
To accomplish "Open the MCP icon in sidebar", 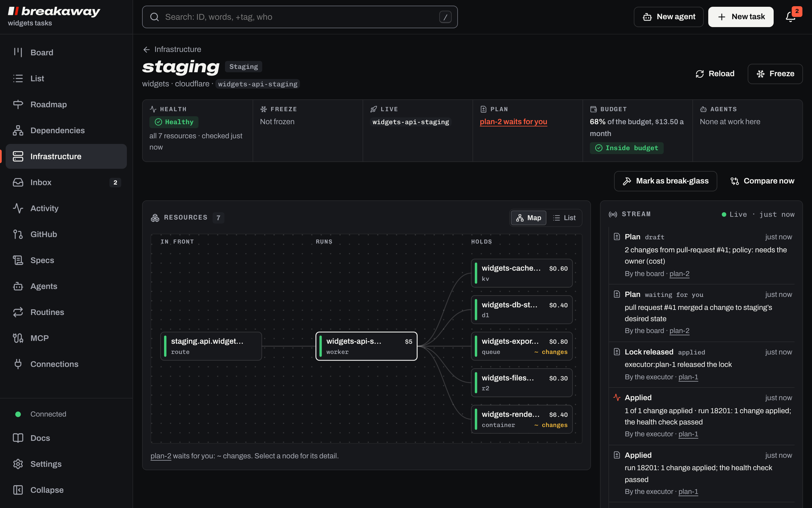I will tap(18, 338).
